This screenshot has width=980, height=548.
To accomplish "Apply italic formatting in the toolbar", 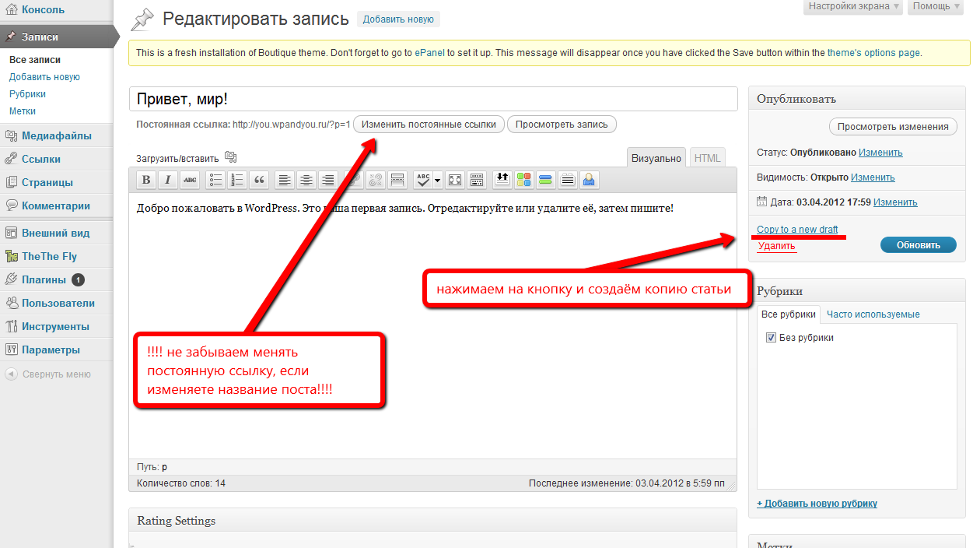I will click(x=168, y=180).
